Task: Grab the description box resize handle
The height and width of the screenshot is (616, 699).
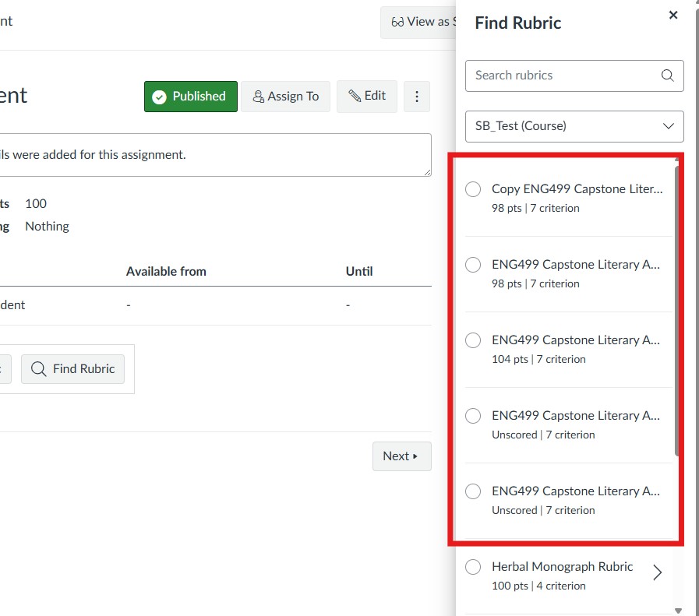Action: pyautogui.click(x=427, y=172)
